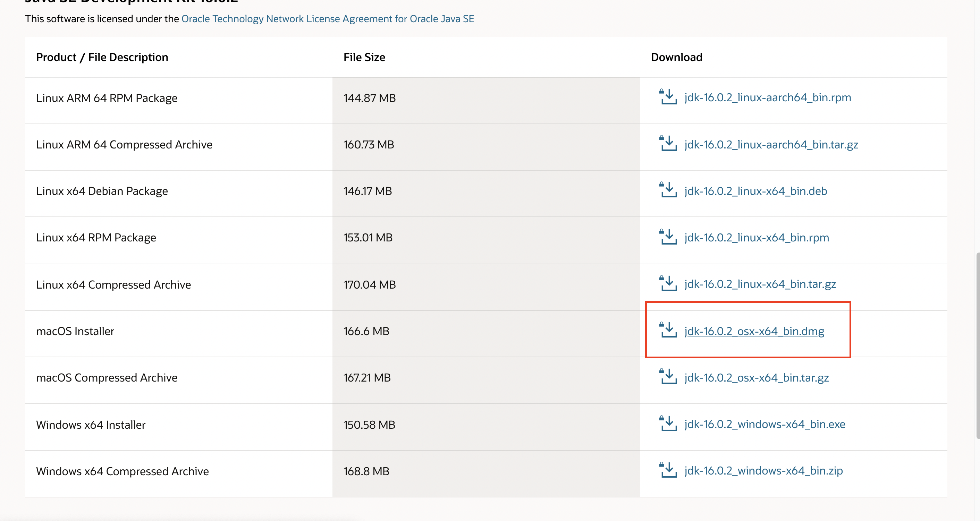Click the 167.21 MB file size cell
The width and height of the screenshot is (980, 521).
486,380
